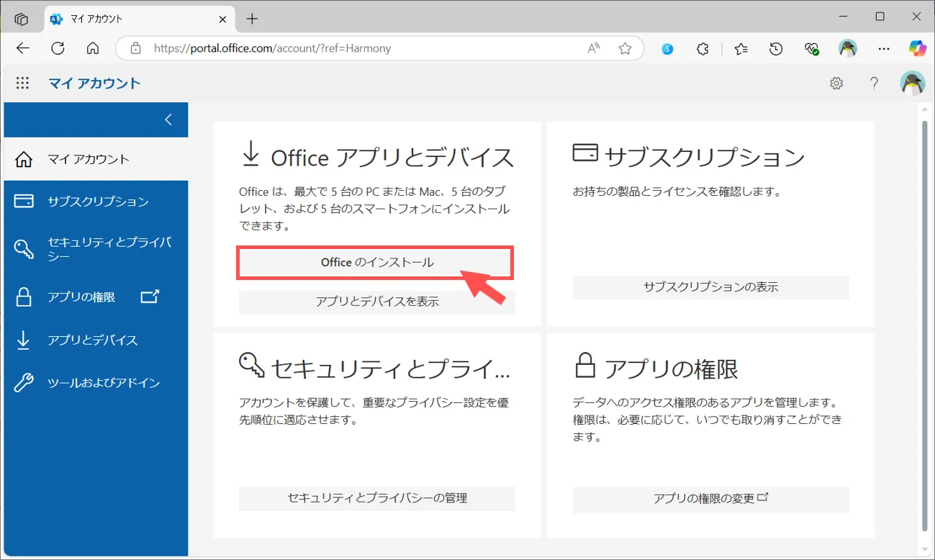Click the home icon in the sidebar
This screenshot has height=560, width=935.
click(24, 159)
